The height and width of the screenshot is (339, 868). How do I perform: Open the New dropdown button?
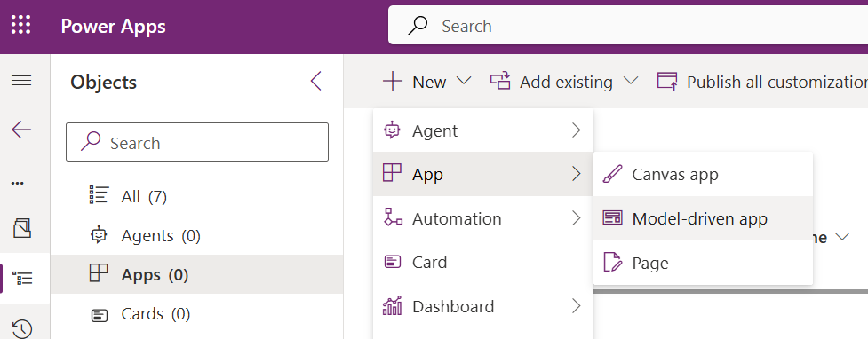pos(426,82)
